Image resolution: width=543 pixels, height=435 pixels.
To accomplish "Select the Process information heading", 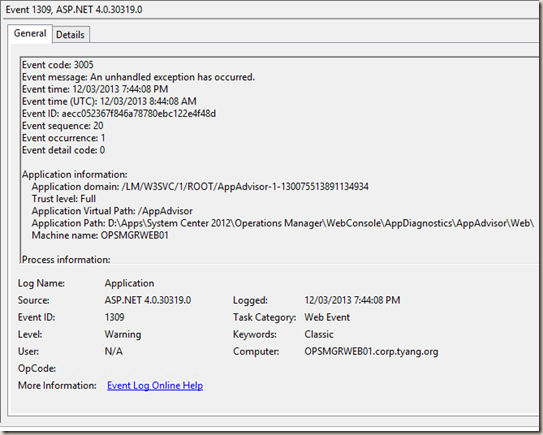I will click(x=66, y=259).
